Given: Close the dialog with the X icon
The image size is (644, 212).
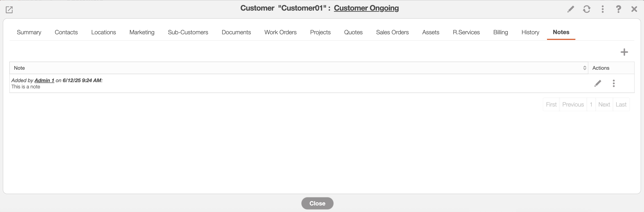Looking at the screenshot, I should tap(634, 9).
